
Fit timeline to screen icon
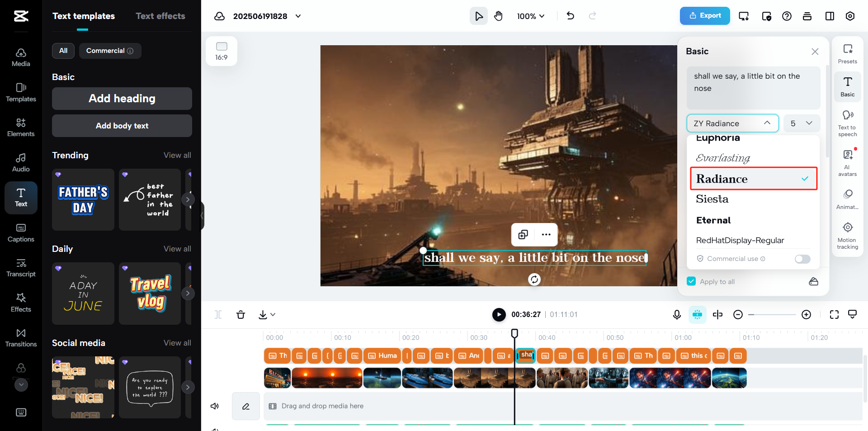click(x=834, y=315)
